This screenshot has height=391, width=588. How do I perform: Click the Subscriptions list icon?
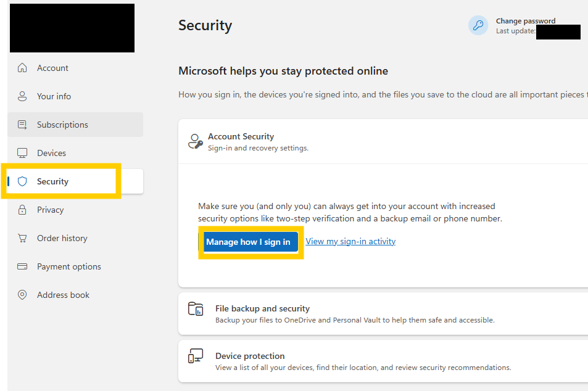(23, 125)
